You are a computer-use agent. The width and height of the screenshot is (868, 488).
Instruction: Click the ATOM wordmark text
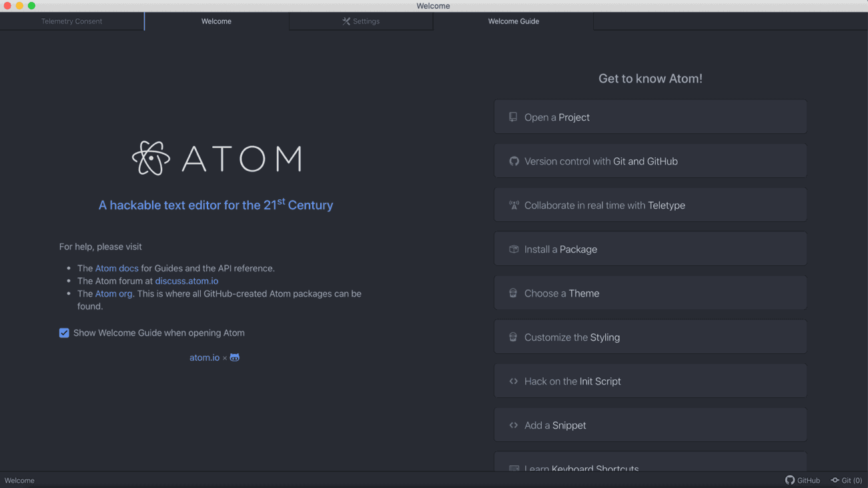pos(242,159)
